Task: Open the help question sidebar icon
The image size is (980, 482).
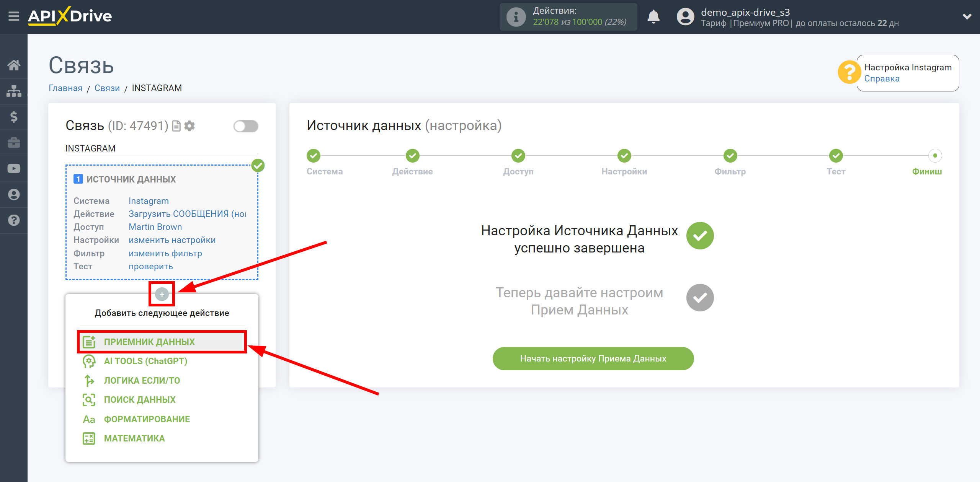Action: click(14, 220)
